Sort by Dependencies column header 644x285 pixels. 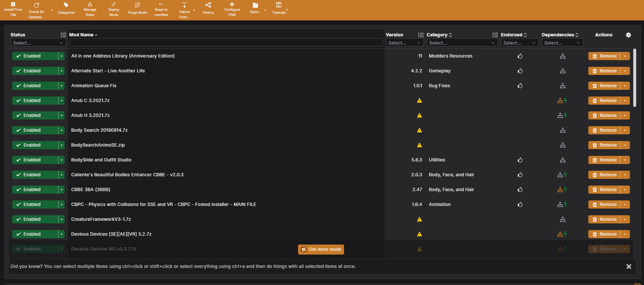pyautogui.click(x=560, y=35)
